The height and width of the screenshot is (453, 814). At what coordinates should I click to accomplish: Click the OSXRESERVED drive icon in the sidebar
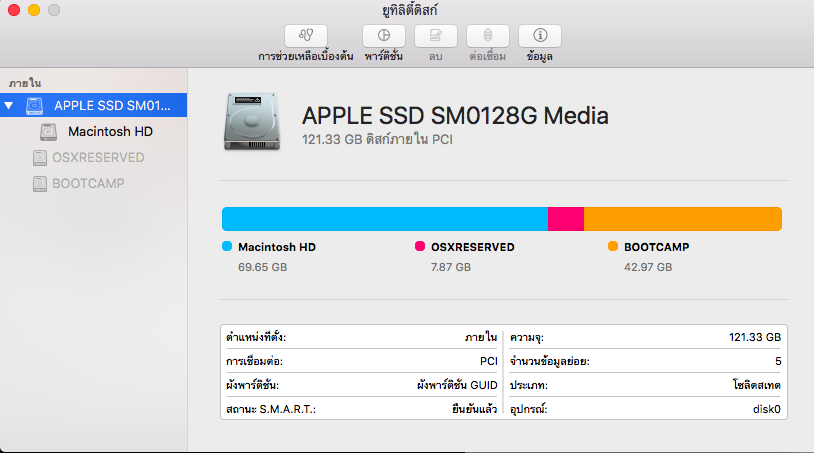coord(40,158)
